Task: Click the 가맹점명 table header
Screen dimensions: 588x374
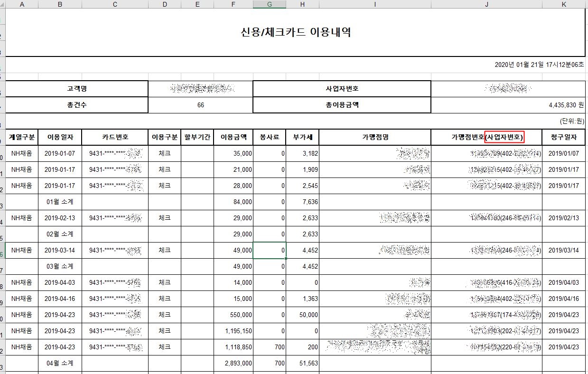Action: pos(375,137)
